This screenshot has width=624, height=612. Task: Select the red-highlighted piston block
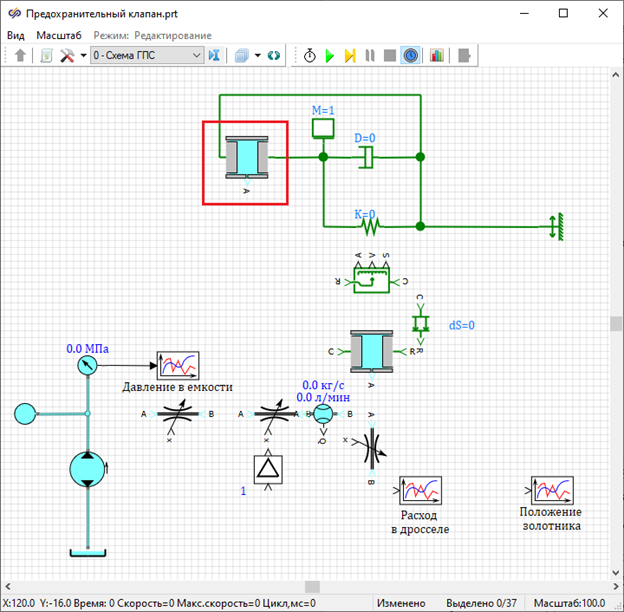pos(245,161)
